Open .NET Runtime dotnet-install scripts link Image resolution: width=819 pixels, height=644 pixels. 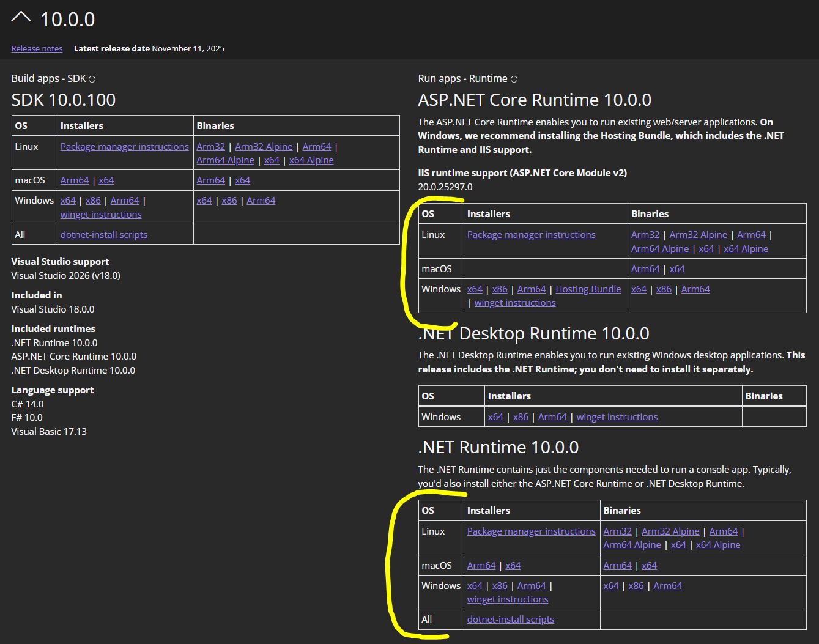coord(511,620)
